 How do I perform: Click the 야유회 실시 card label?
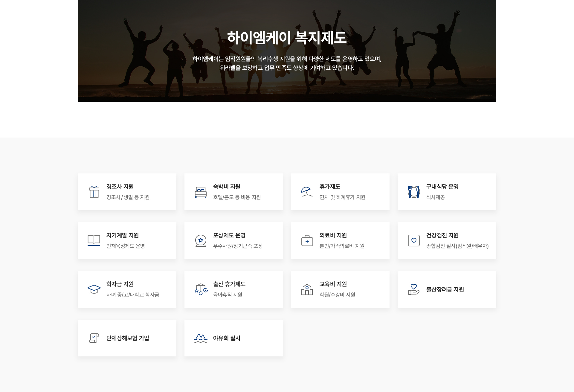click(x=227, y=338)
